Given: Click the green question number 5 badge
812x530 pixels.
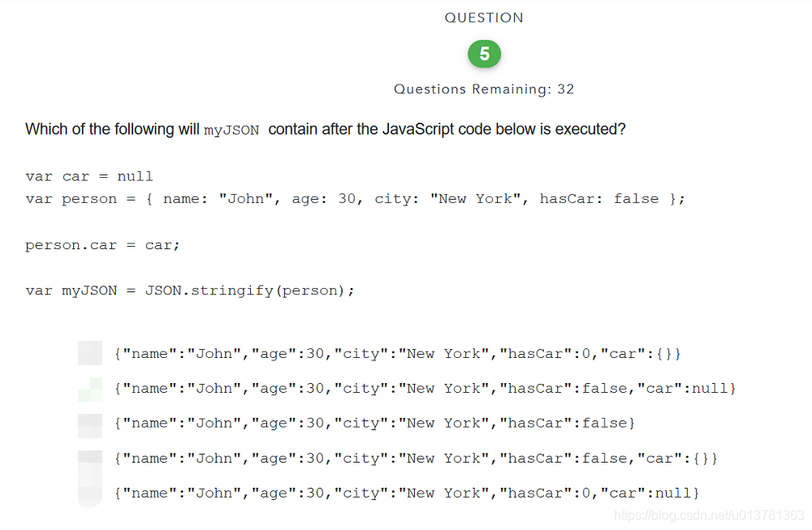Looking at the screenshot, I should pos(484,54).
